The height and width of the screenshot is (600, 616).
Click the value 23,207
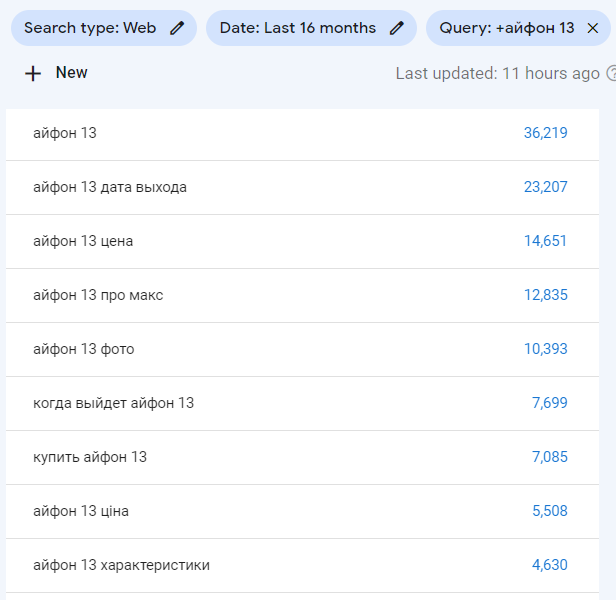pyautogui.click(x=546, y=187)
